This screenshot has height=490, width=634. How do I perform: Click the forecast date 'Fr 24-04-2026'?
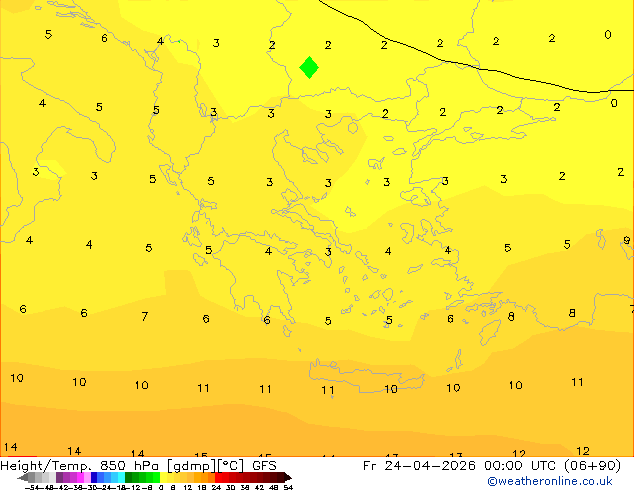point(419,466)
